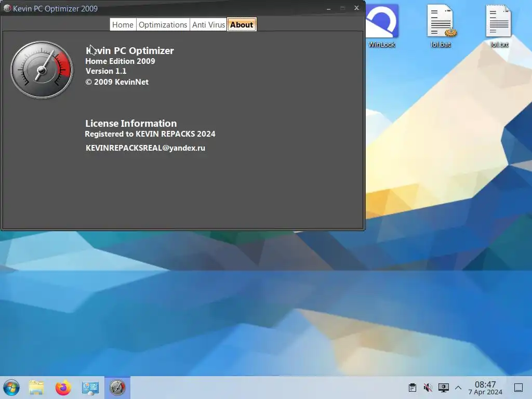Switch to the Home tab
Image resolution: width=532 pixels, height=399 pixels.
[123, 25]
